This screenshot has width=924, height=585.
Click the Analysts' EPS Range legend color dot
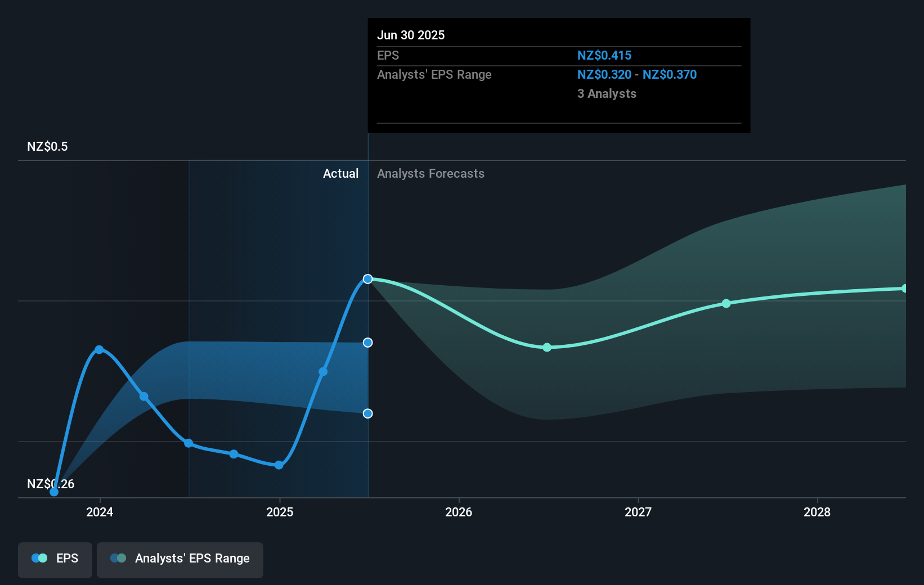point(118,558)
